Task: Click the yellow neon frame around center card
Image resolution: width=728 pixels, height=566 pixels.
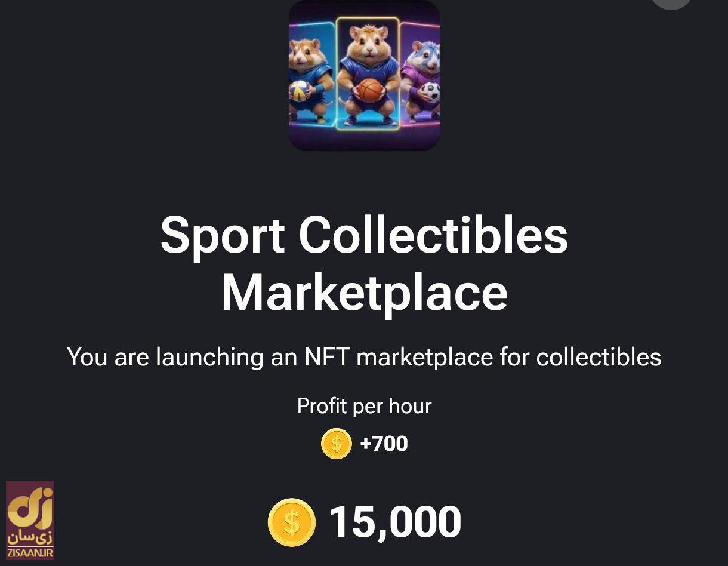Action: coord(337,73)
